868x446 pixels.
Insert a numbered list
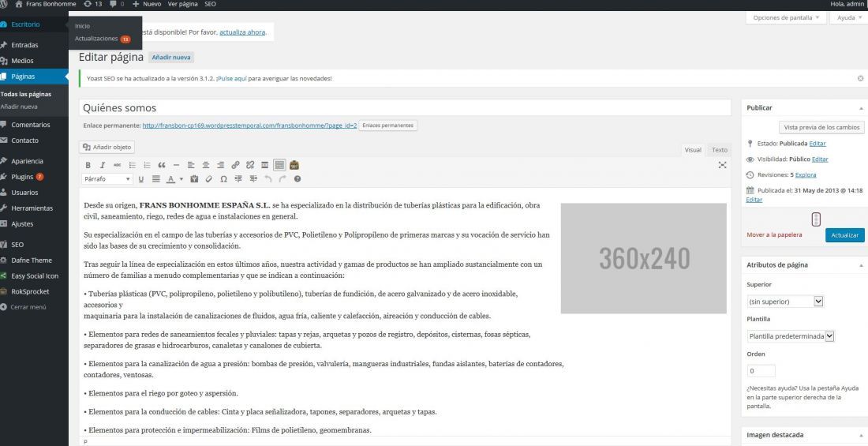pos(147,165)
